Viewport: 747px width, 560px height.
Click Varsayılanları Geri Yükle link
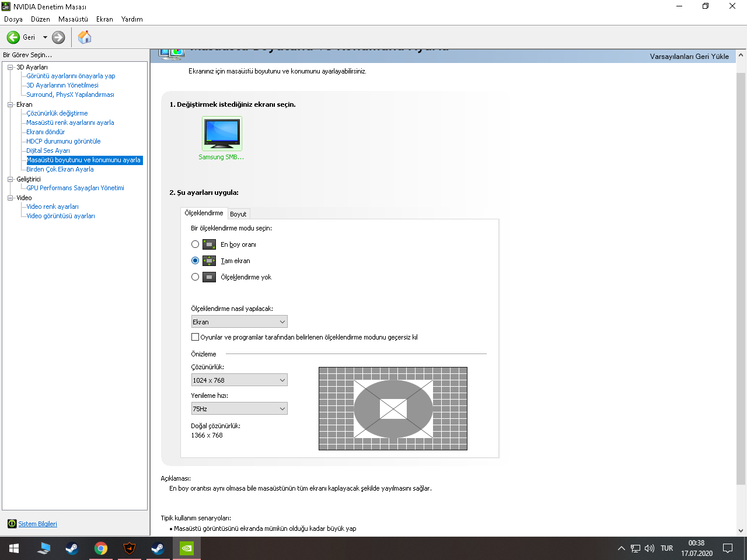pyautogui.click(x=689, y=57)
